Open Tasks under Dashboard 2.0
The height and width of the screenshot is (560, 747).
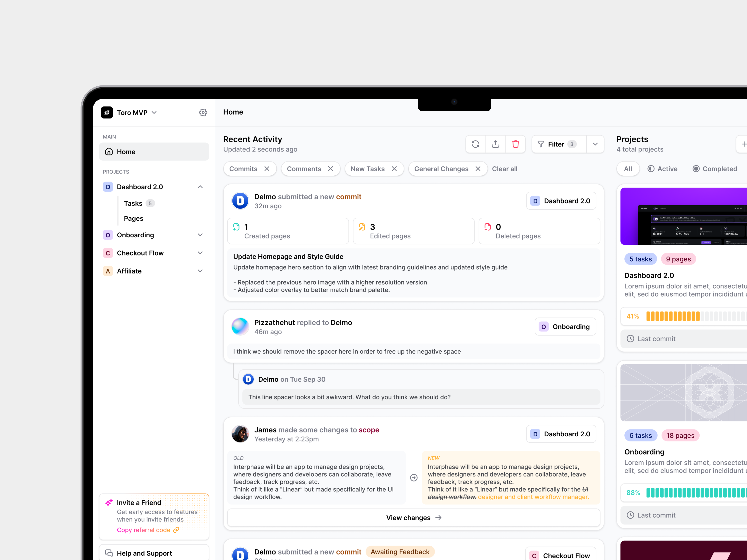point(133,203)
